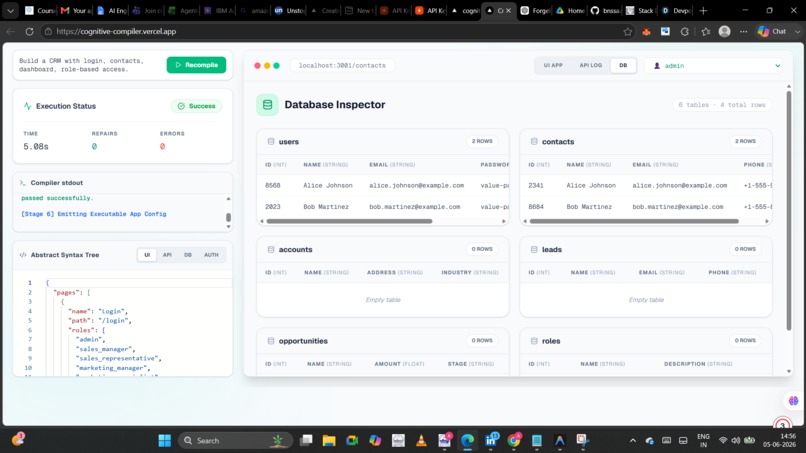Click the roles table icon
Image resolution: width=806 pixels, height=453 pixels.
pos(534,341)
